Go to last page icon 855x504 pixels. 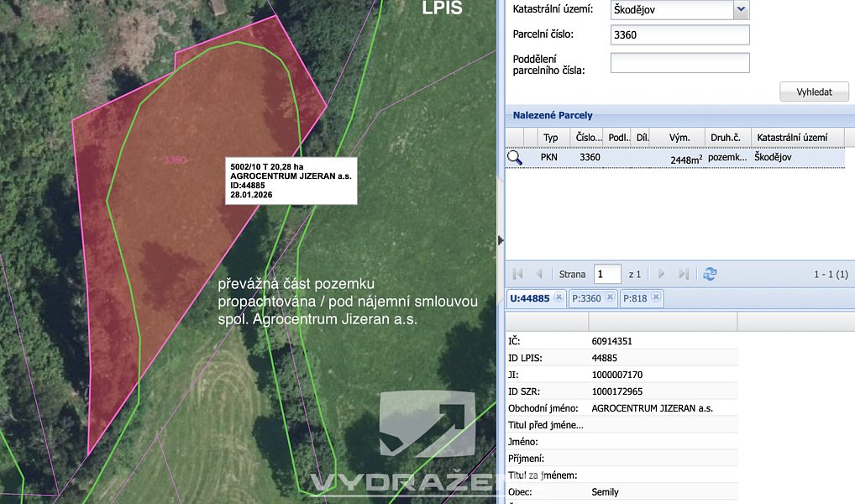coord(684,274)
